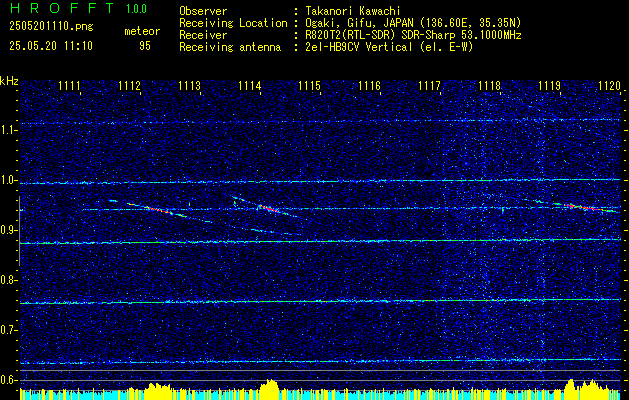
Task: Click the 1112 time marker
Action: click(x=129, y=85)
